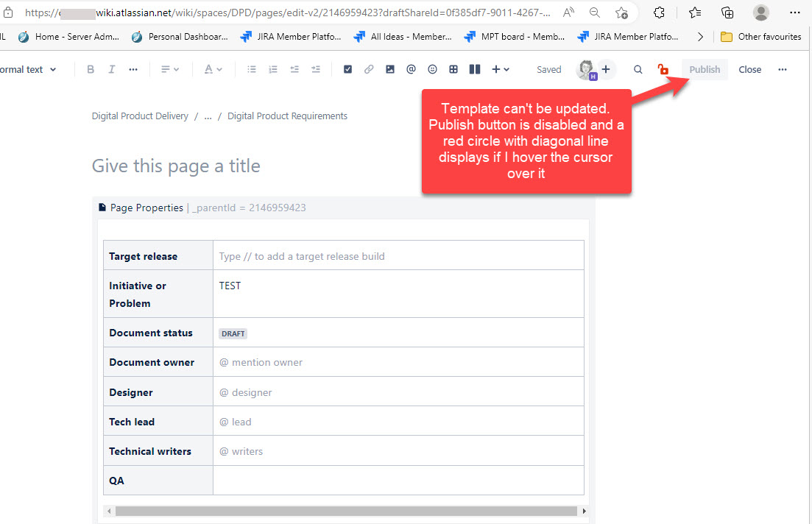Insert an @ mention from toolbar
Screen dimensions: 812x524
tap(412, 69)
